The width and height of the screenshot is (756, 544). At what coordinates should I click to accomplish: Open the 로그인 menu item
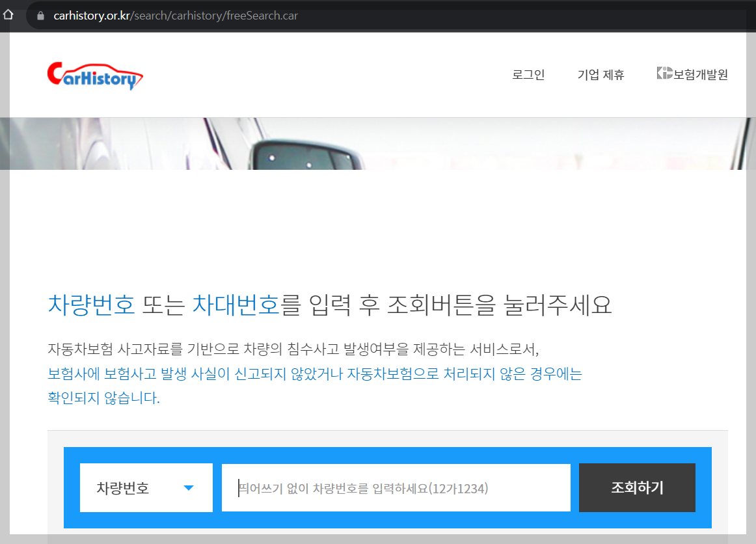528,75
